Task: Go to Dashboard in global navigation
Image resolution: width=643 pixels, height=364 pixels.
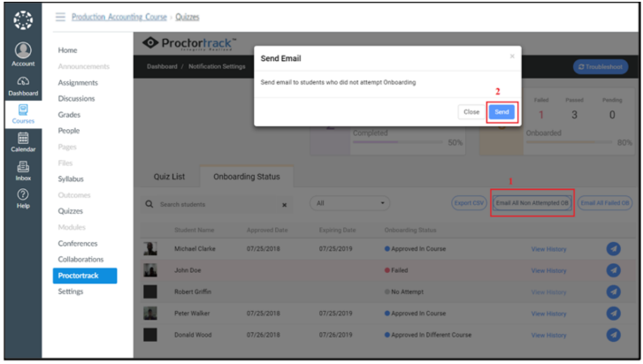Action: 23,87
